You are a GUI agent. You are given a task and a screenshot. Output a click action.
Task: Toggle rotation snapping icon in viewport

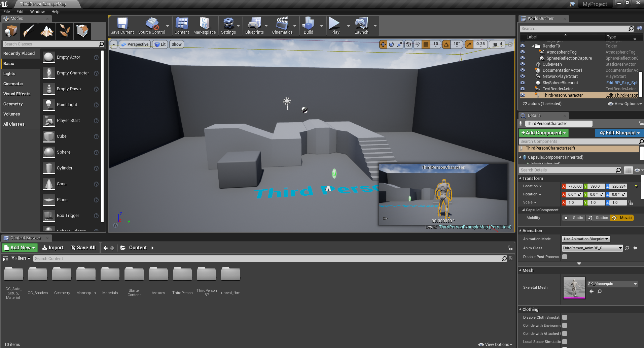click(x=446, y=44)
